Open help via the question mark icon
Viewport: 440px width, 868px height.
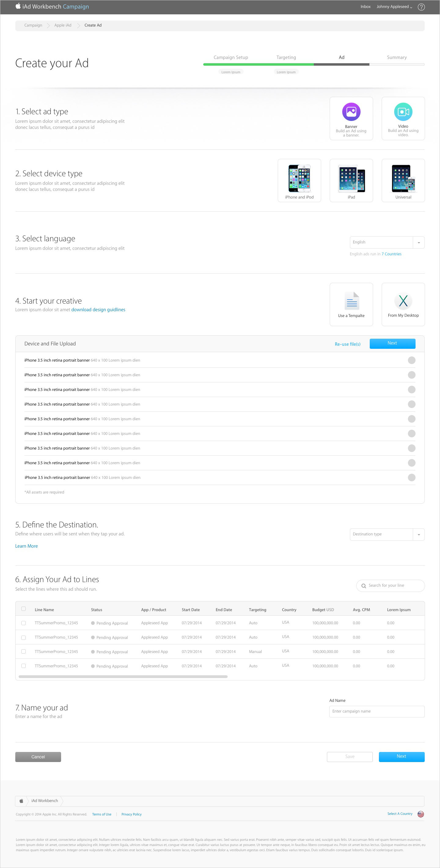pos(421,7)
